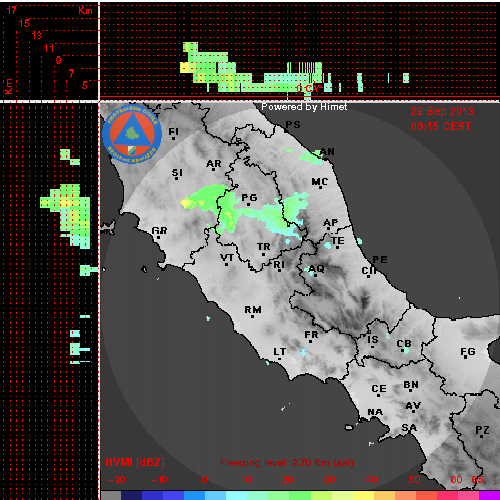Click the magenta swatch in the dBZ color scale
The width and height of the screenshot is (500, 500).
(489, 495)
